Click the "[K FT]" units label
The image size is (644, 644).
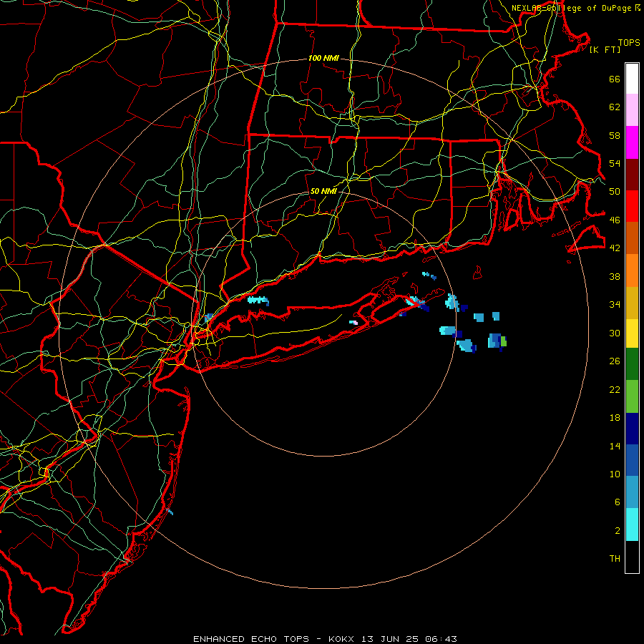tap(605, 49)
